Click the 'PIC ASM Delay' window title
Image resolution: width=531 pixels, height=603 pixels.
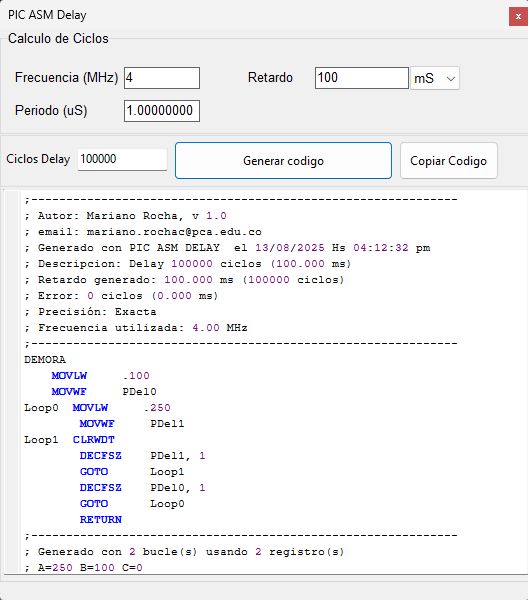(47, 15)
